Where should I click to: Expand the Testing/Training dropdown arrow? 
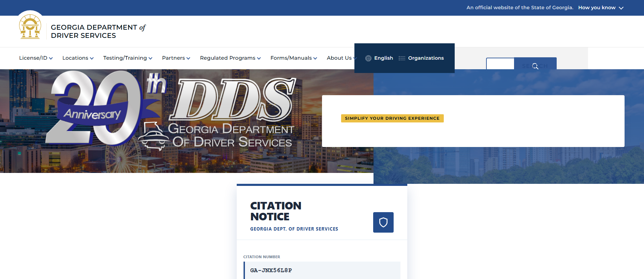pyautogui.click(x=150, y=58)
